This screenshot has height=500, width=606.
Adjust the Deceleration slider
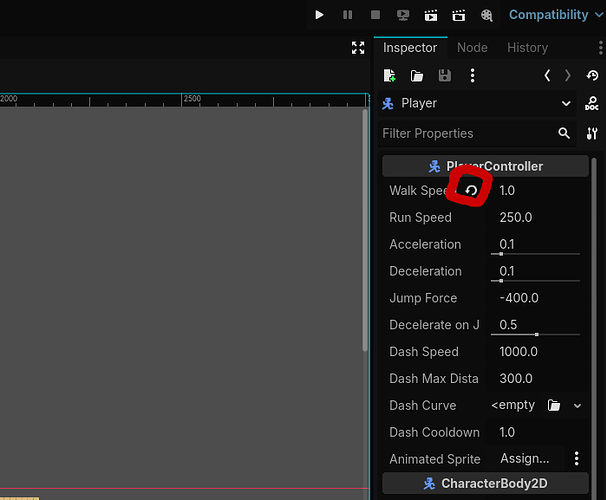[x=535, y=281]
